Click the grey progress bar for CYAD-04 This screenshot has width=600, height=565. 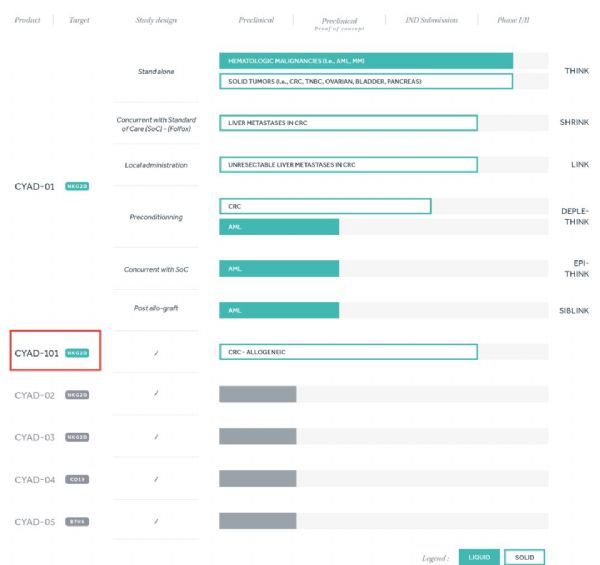pos(258,479)
